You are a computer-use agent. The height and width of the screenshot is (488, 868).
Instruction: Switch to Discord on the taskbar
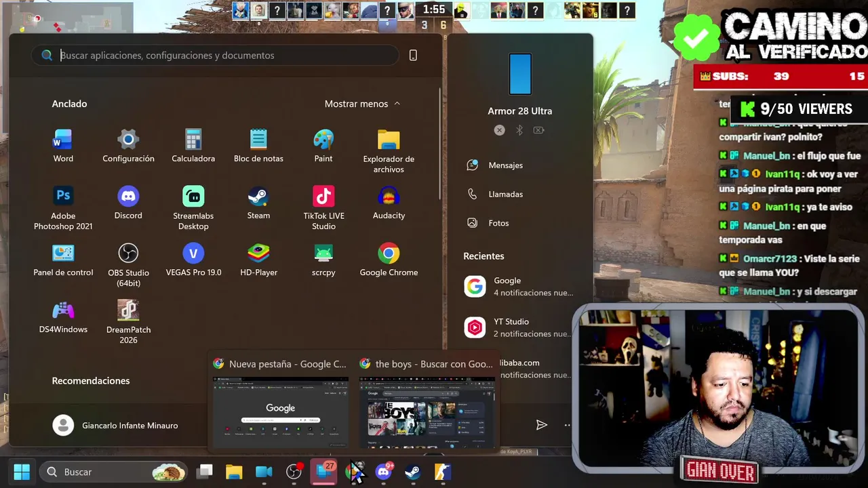pos(384,472)
